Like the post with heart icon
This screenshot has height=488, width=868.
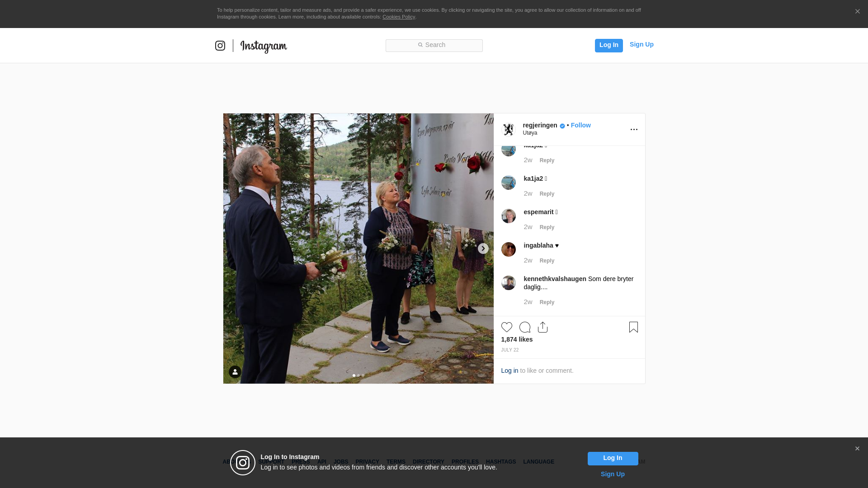click(x=507, y=327)
